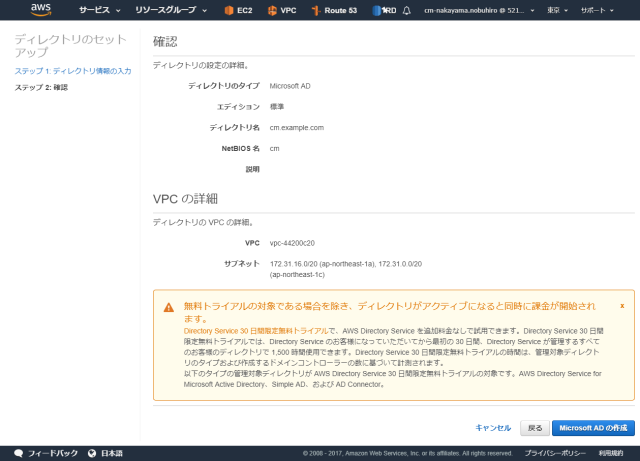Open the cm-nakayama.nobuhiro account dropdown

point(479,11)
